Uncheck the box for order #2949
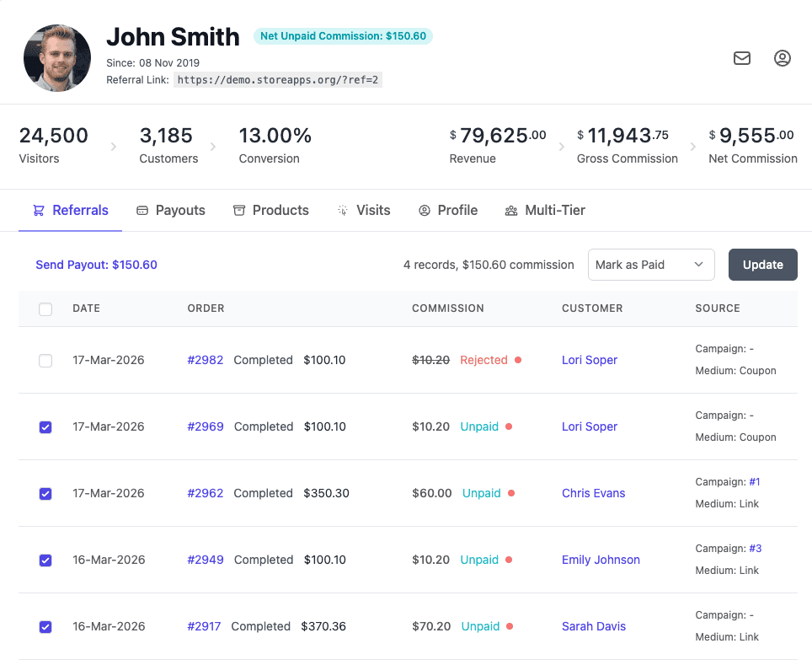812x665 pixels. pyautogui.click(x=45, y=560)
